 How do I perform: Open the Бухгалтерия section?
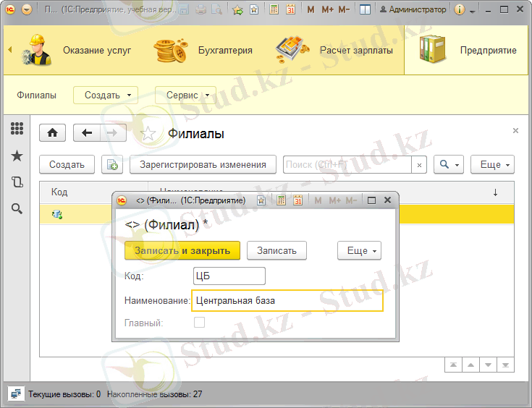pyautogui.click(x=203, y=50)
